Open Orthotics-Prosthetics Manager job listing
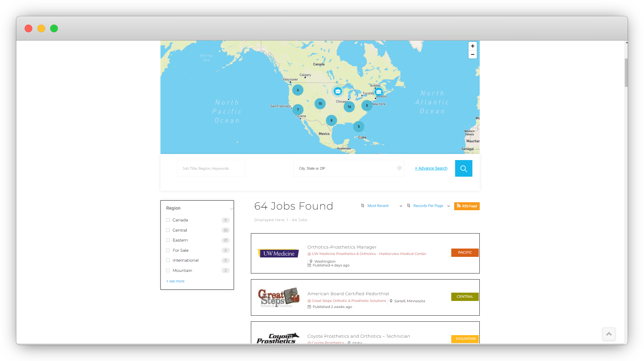The width and height of the screenshot is (644, 361). point(342,247)
